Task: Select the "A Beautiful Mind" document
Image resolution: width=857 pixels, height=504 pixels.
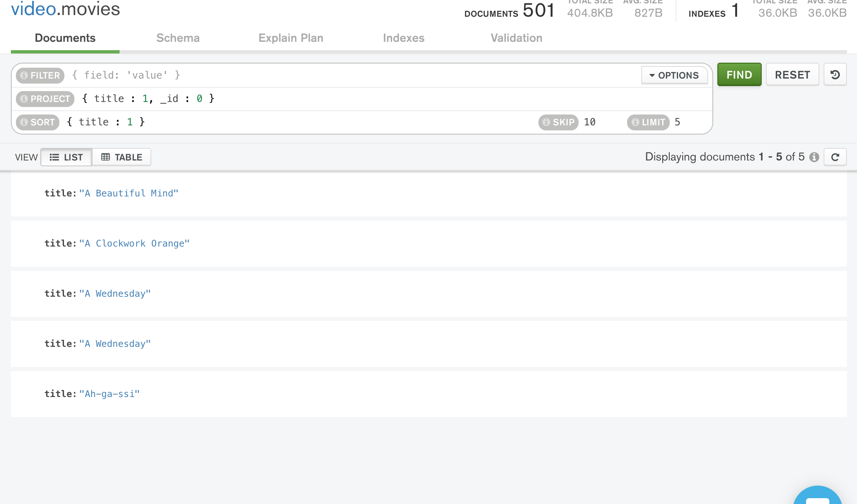Action: (429, 193)
